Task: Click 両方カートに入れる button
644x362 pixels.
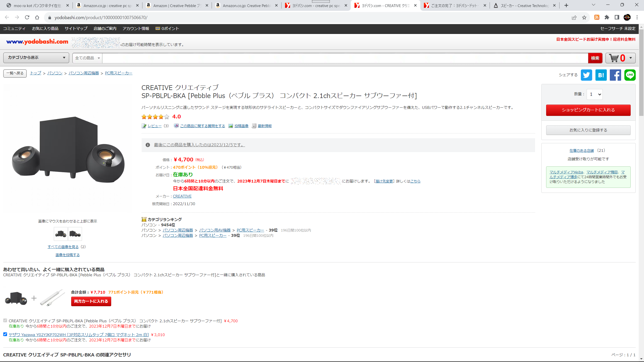Action: [x=91, y=301]
